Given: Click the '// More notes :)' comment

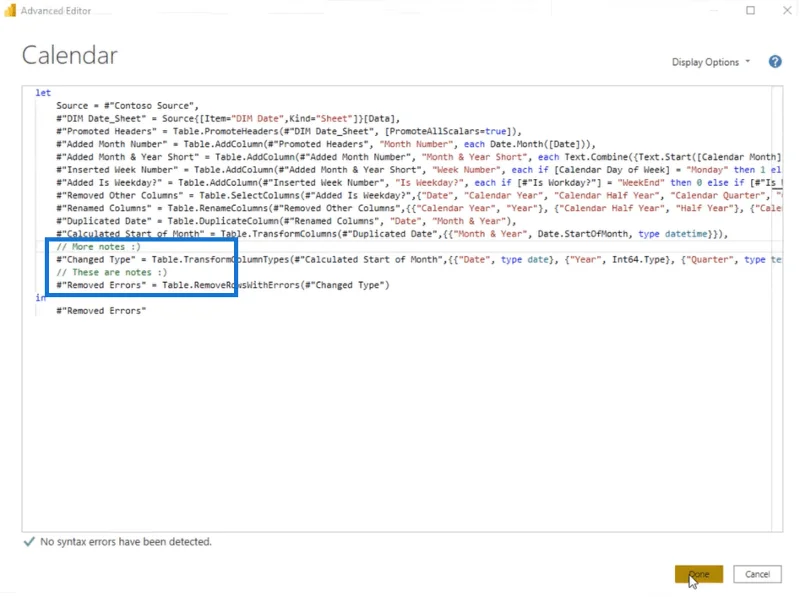Looking at the screenshot, I should click(x=98, y=246).
